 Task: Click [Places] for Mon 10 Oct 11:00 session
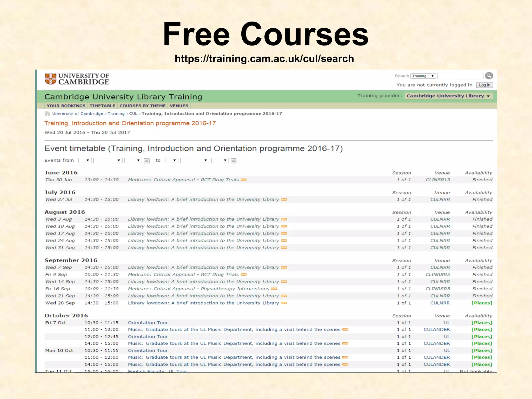(482, 357)
